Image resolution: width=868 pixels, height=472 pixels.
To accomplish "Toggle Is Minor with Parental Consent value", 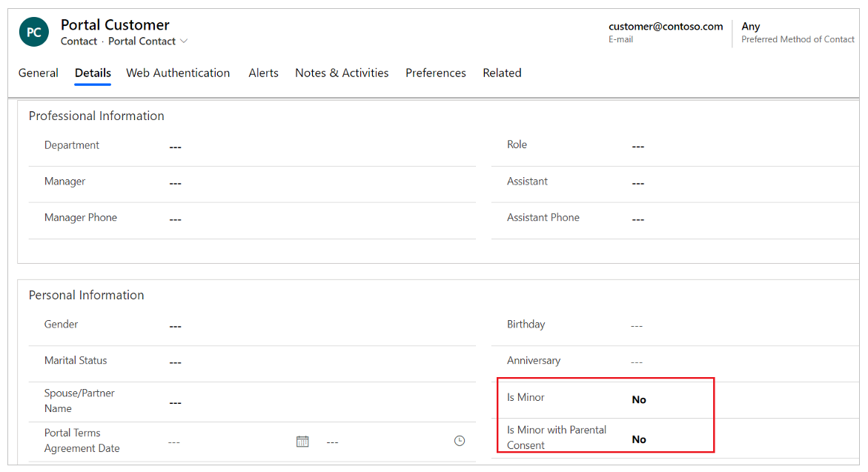I will pyautogui.click(x=639, y=439).
